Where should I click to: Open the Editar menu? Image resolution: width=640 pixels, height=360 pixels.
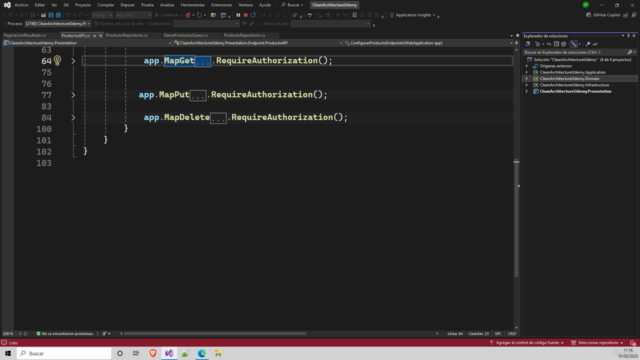(40, 5)
